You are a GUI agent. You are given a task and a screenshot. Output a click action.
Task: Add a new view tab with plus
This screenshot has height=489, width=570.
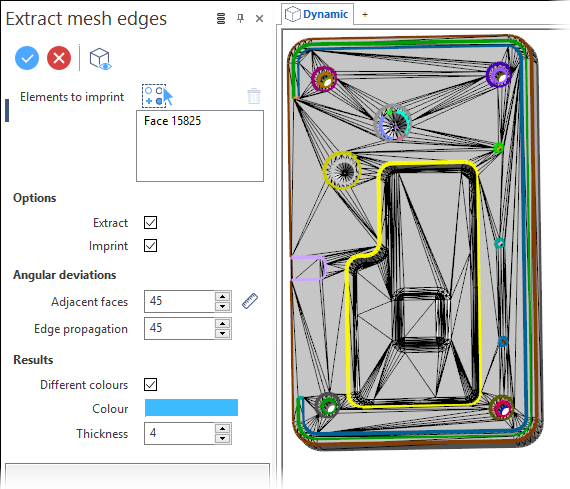point(365,15)
